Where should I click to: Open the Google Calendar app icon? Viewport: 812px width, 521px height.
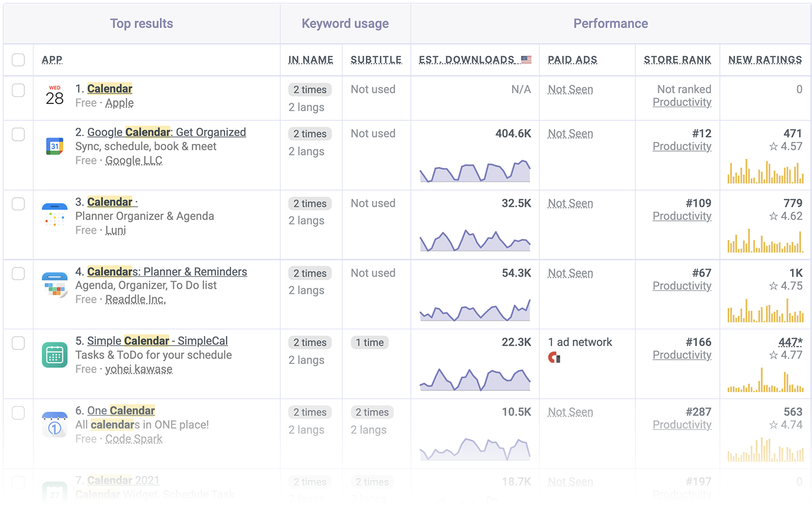(55, 146)
